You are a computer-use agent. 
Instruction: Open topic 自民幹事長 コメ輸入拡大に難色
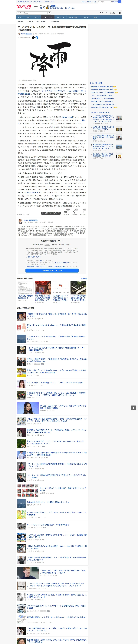[x=102, y=87]
